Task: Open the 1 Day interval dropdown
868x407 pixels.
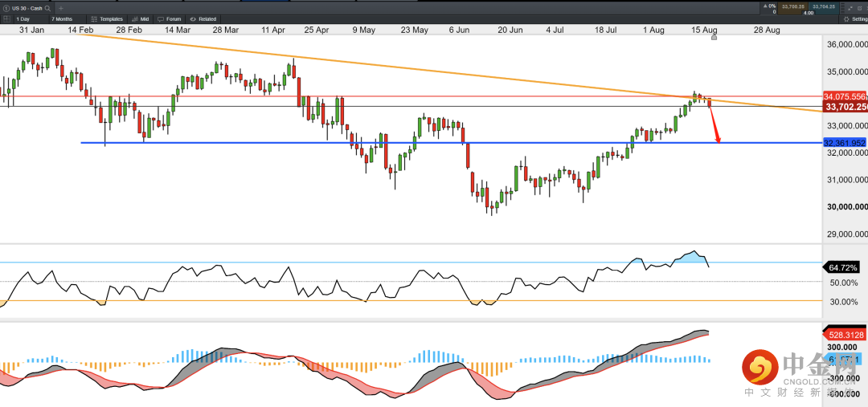Action: tap(24, 18)
